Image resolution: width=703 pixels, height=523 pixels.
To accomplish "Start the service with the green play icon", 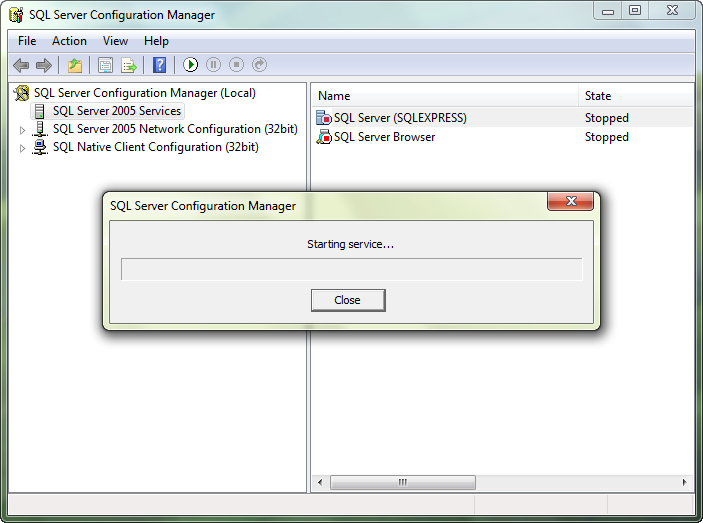I will pyautogui.click(x=191, y=65).
